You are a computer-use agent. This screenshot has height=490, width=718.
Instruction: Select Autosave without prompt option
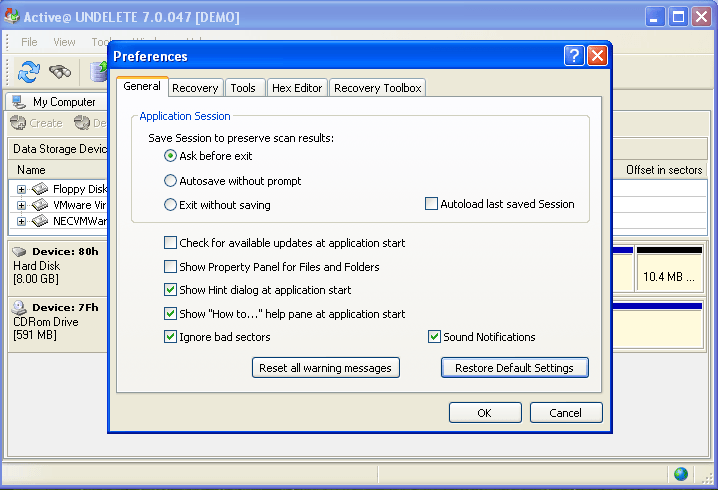click(x=170, y=181)
